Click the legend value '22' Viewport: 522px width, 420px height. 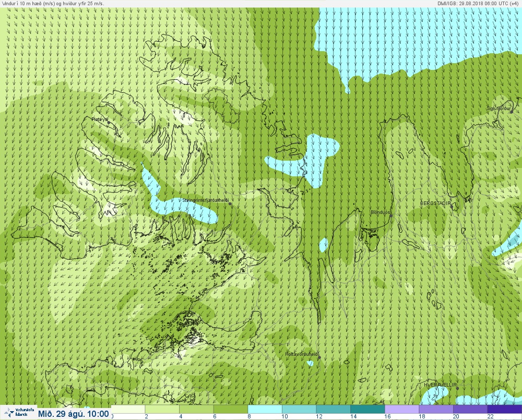pos(490,416)
